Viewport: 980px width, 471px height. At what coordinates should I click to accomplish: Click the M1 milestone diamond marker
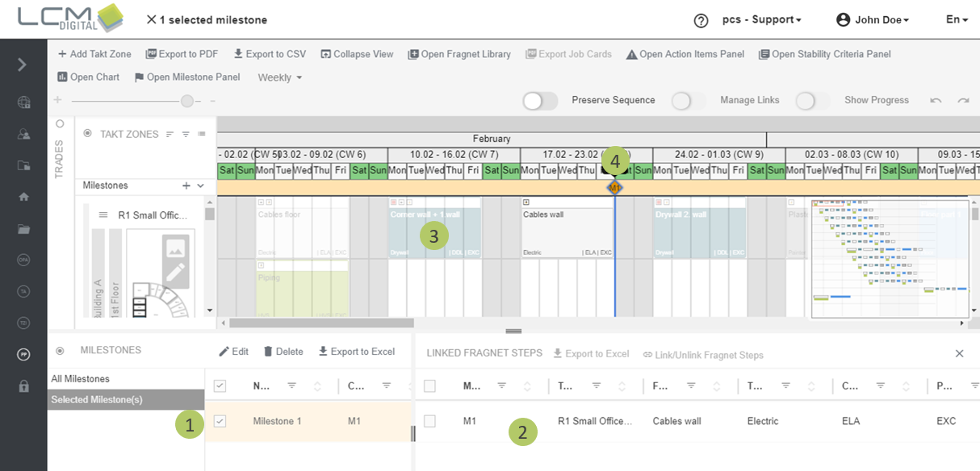615,187
